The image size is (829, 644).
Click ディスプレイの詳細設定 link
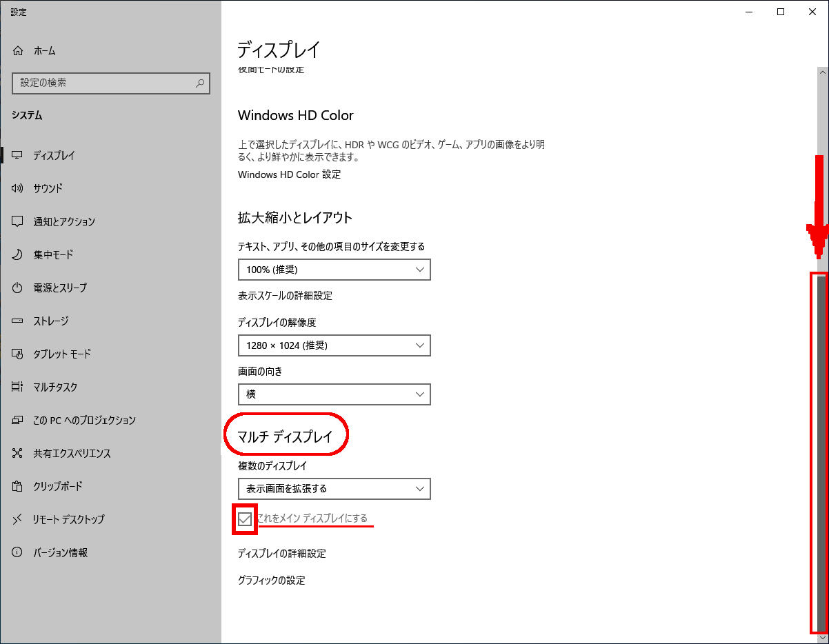coord(281,553)
